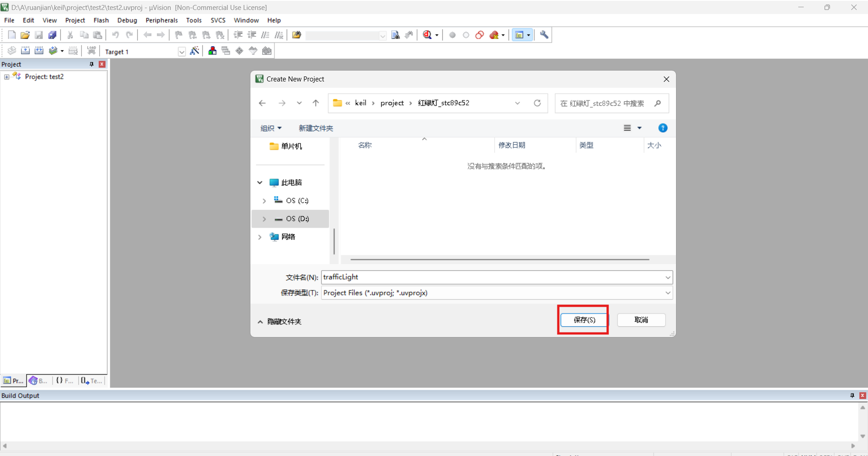Click the help question mark in dialog

663,128
